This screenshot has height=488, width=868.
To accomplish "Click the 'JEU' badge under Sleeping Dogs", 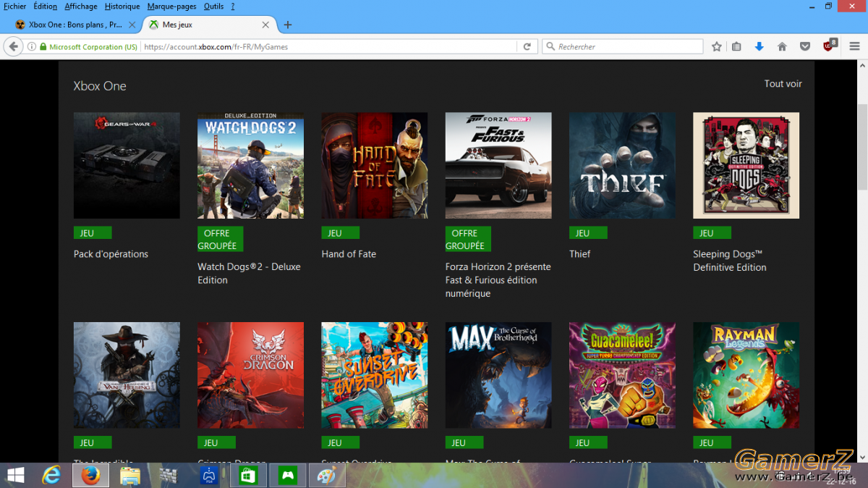I will (712, 233).
